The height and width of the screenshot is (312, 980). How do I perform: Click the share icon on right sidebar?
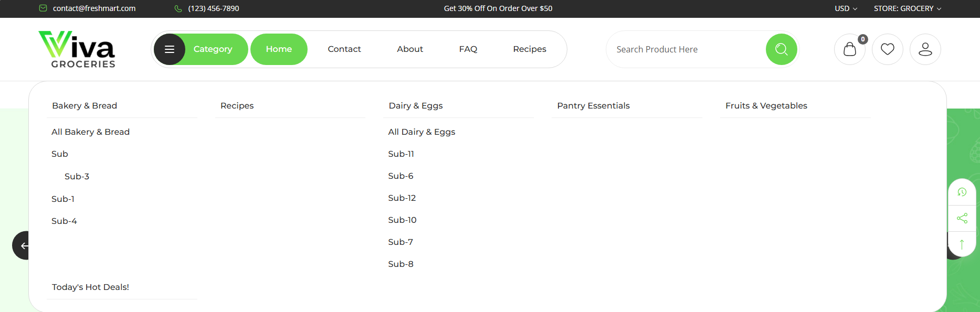pyautogui.click(x=962, y=218)
